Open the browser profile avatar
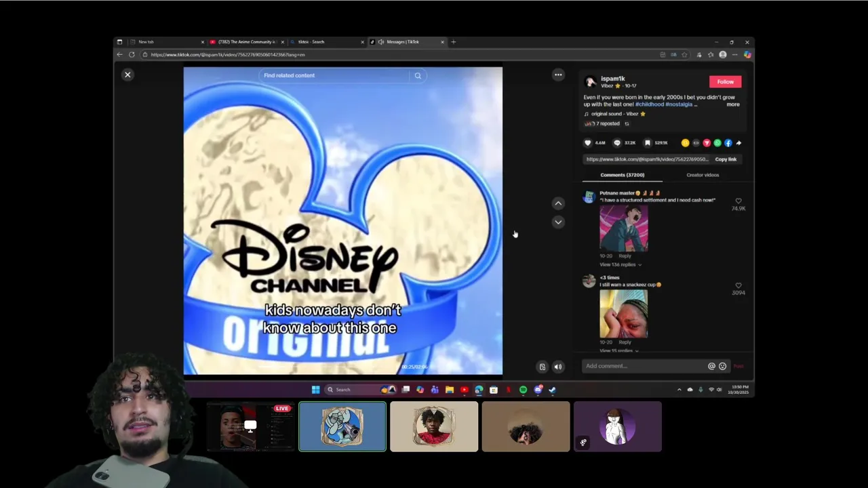Viewport: 868px width, 488px height. pos(723,54)
